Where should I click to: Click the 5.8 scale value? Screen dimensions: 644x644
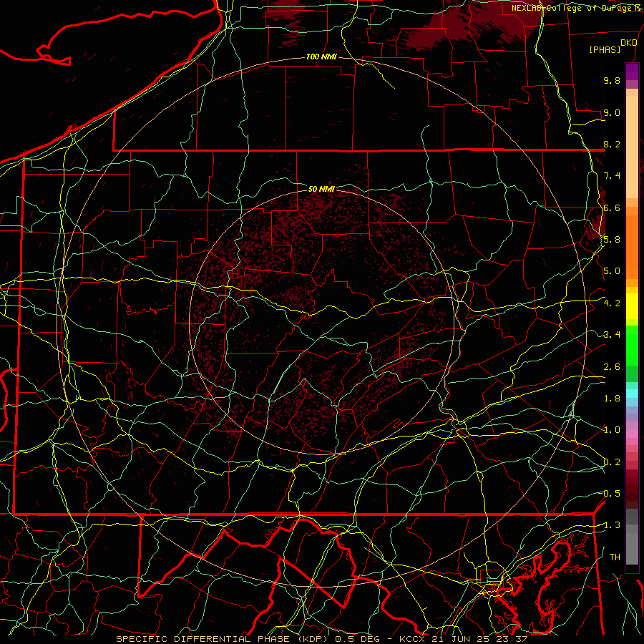point(612,240)
